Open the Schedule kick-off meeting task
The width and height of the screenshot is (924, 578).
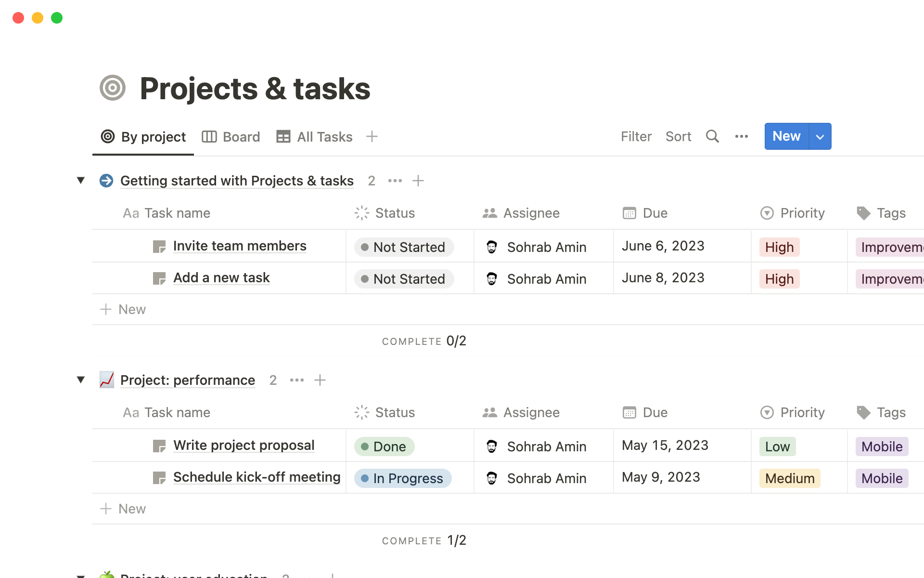pyautogui.click(x=257, y=477)
